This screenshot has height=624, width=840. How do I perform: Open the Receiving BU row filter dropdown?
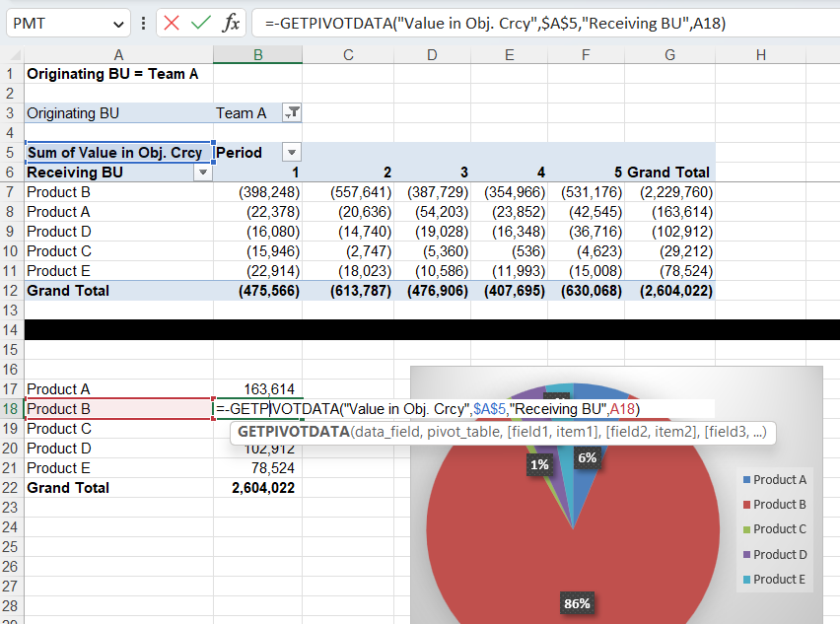click(203, 173)
